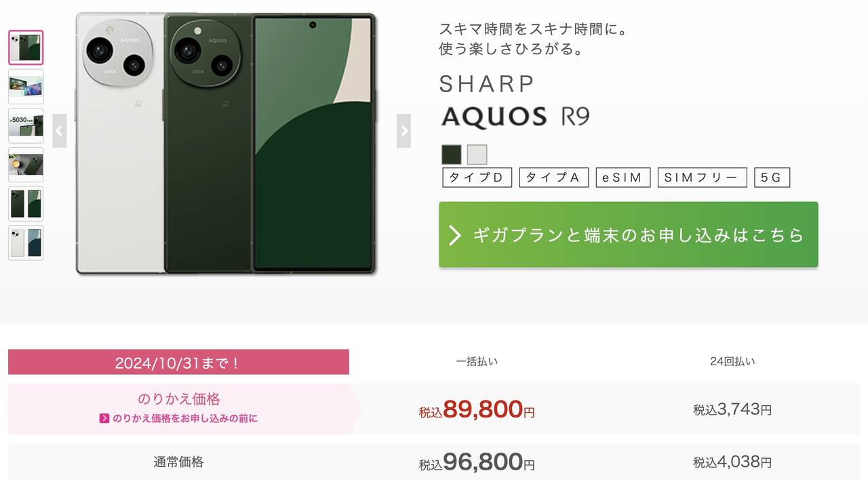This screenshot has width=868, height=492.
Task: Advance to the next product image
Action: 403,131
